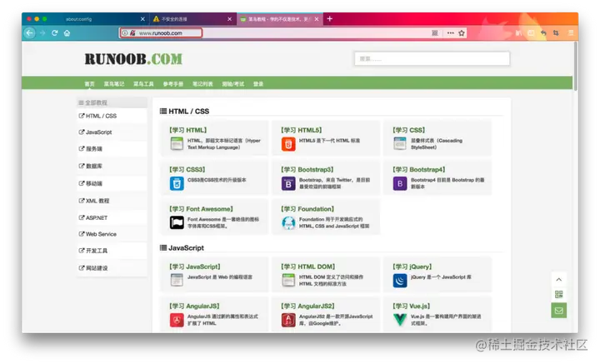Click the screenshot crop icon in toolbar
600x364 pixels.
(x=556, y=33)
